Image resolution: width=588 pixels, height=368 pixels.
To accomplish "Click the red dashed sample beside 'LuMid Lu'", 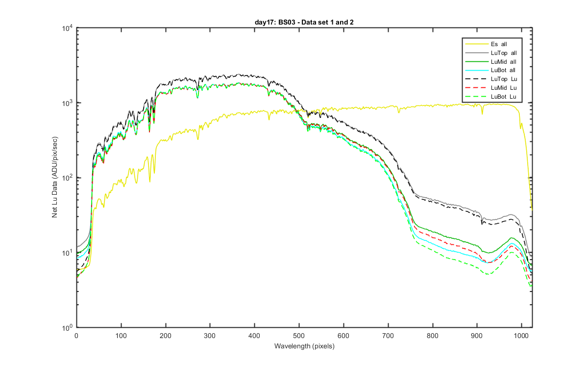I will 476,88.
